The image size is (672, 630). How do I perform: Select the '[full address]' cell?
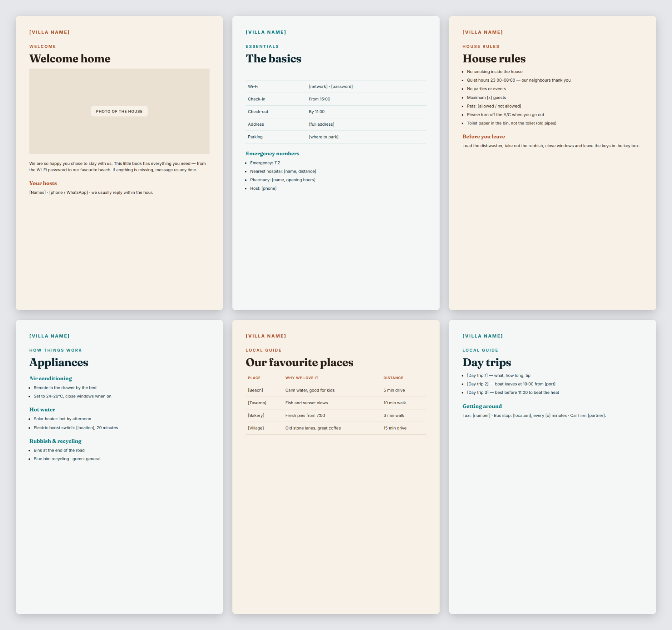322,124
